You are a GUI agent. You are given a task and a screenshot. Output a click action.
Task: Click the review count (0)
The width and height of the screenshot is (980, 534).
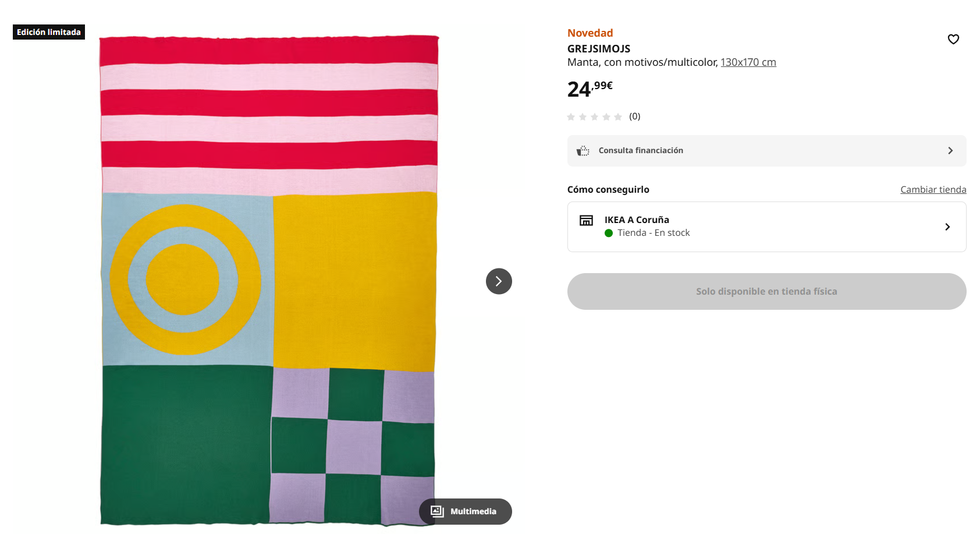click(x=634, y=116)
